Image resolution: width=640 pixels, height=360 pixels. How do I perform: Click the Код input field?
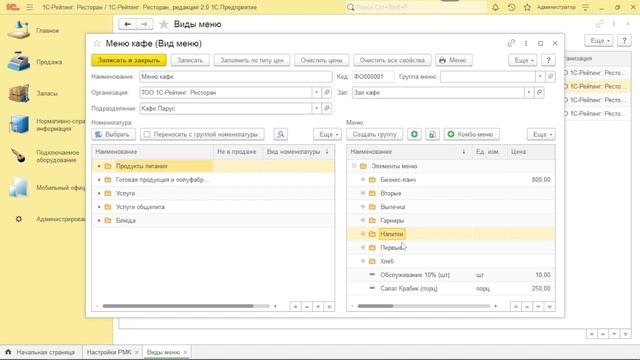(x=373, y=76)
